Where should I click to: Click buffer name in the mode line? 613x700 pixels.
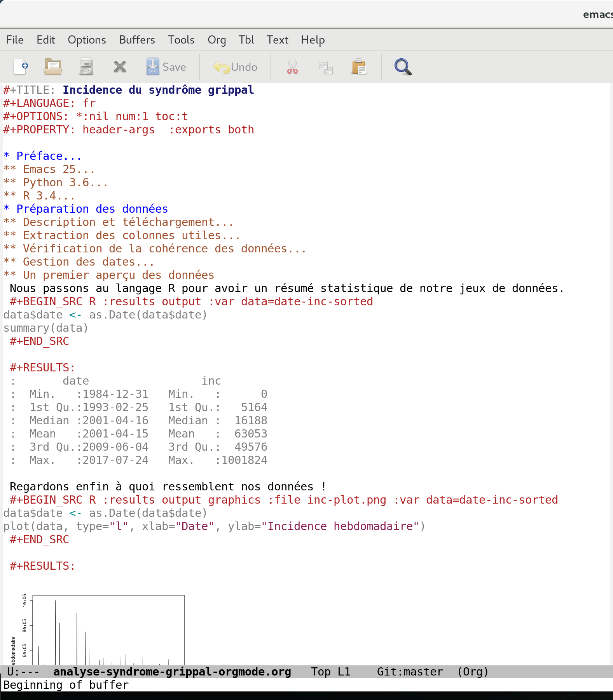pos(172,672)
